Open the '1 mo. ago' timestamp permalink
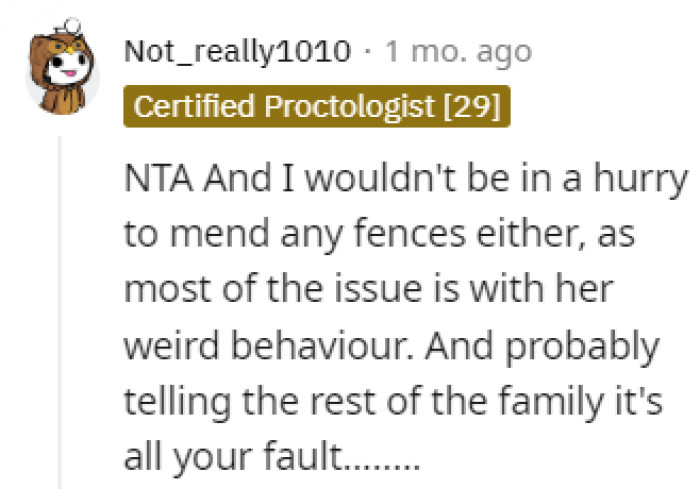The image size is (700, 489). [x=458, y=53]
